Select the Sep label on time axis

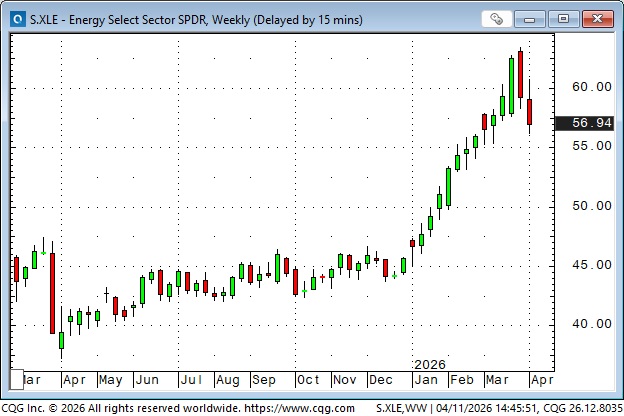pos(264,380)
